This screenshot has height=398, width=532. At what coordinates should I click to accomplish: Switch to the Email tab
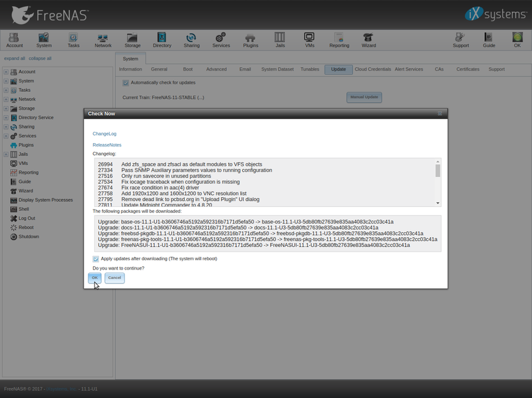(245, 69)
